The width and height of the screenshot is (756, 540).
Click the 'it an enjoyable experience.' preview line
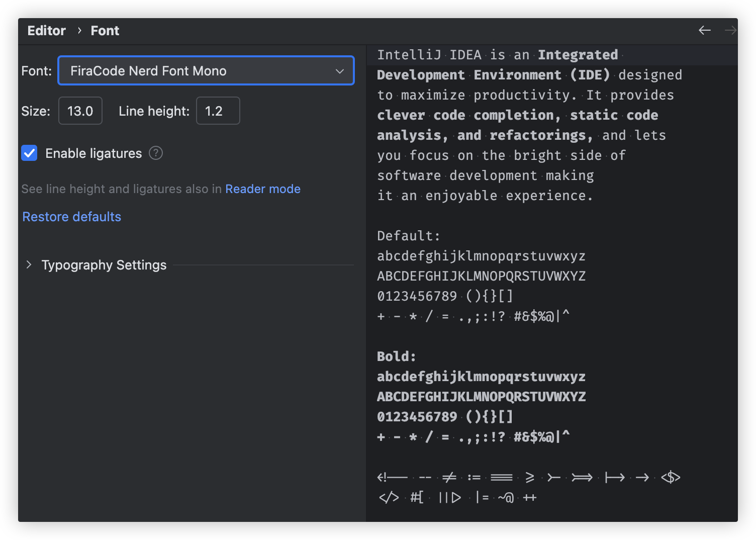[x=485, y=196]
